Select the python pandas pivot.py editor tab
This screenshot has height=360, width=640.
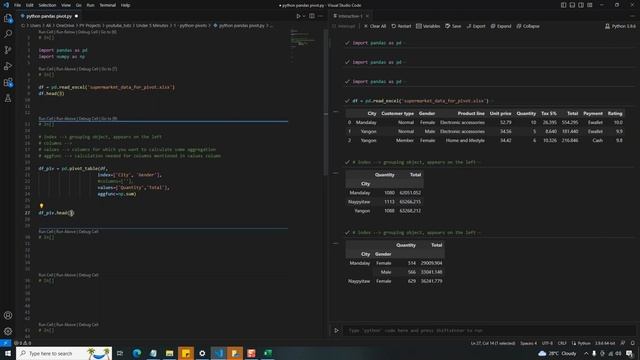[49, 16]
